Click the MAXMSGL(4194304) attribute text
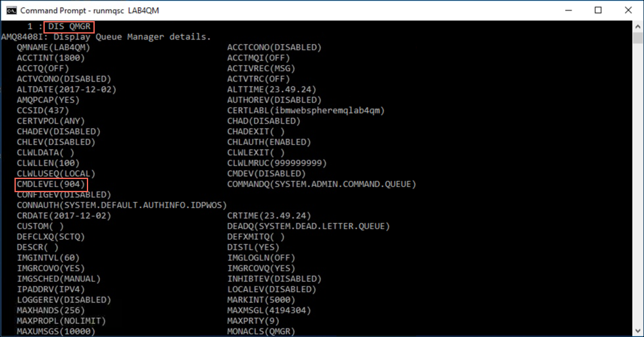 tap(269, 310)
